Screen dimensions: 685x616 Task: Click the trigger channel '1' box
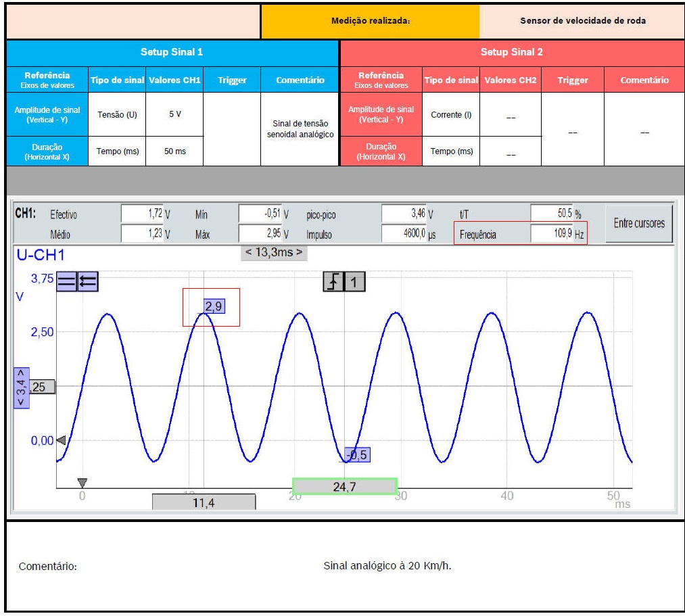(355, 282)
